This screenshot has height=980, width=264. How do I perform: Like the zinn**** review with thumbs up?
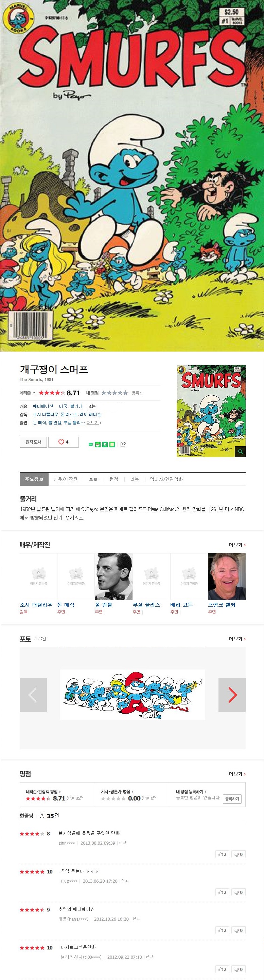pos(223,854)
